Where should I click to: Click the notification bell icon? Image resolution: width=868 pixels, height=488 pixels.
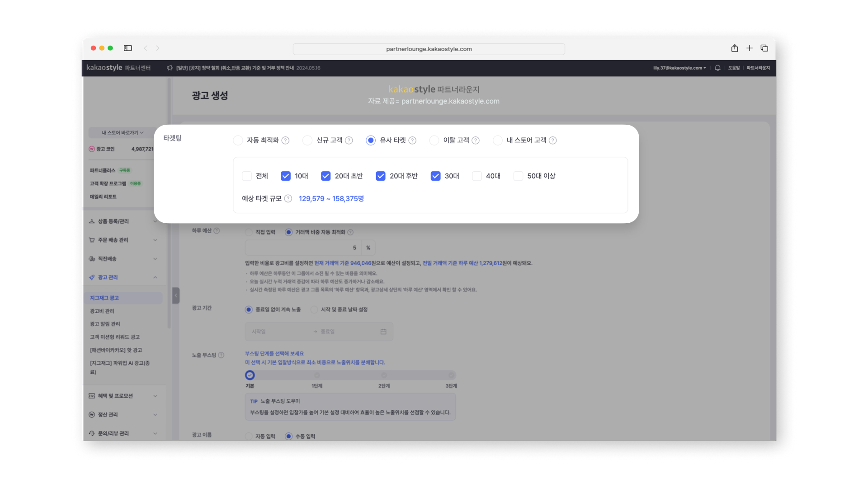(x=717, y=68)
